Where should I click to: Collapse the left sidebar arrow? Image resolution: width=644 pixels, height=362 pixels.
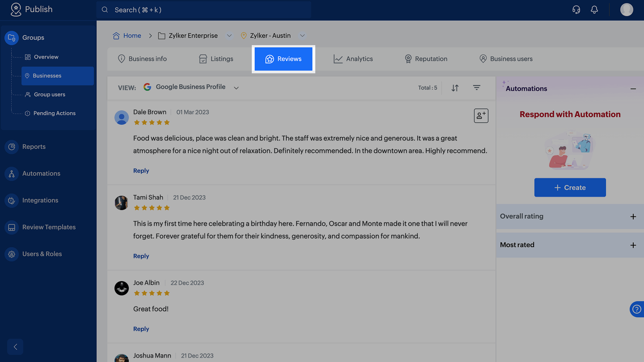coord(15,347)
